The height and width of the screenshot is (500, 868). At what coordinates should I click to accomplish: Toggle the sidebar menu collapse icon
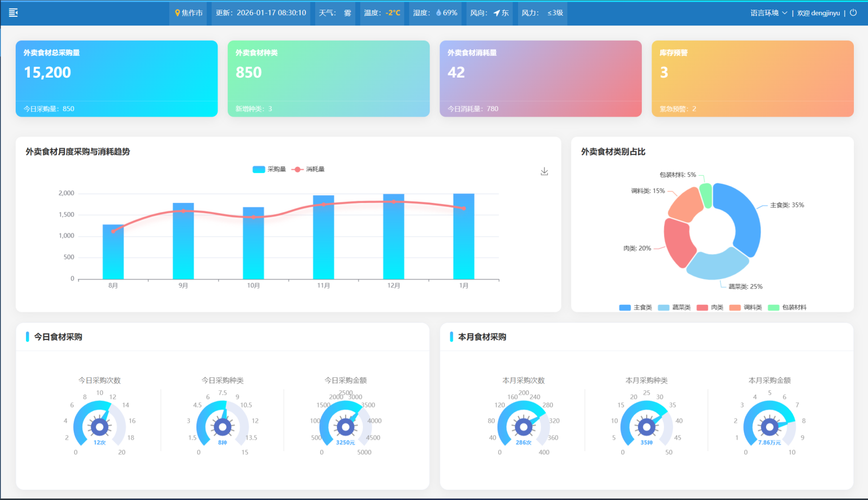click(x=14, y=12)
